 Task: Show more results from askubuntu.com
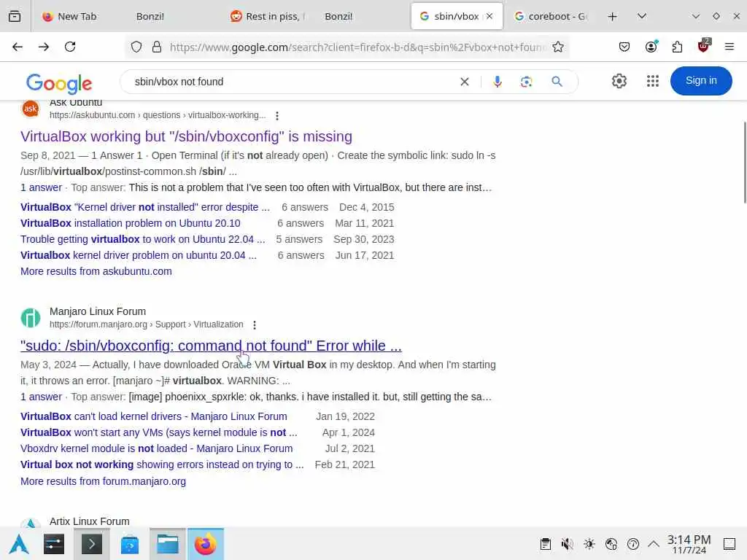click(96, 271)
